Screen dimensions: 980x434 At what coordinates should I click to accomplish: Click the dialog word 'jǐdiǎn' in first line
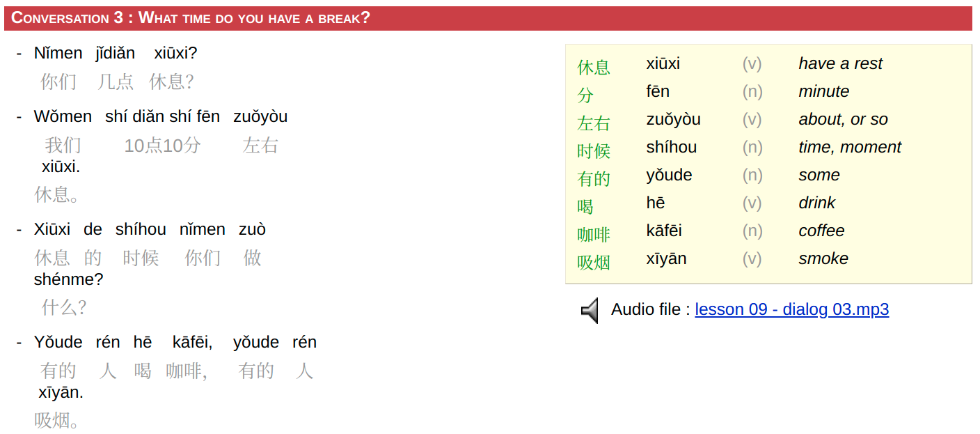(x=116, y=54)
